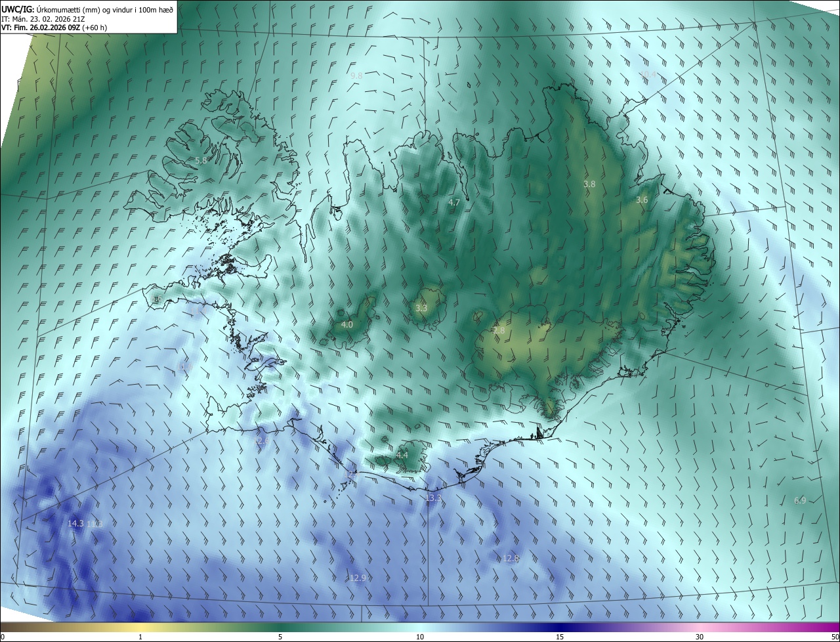Click the 14.3 value in the southwest ocean
This screenshot has width=840, height=642.
[75, 524]
